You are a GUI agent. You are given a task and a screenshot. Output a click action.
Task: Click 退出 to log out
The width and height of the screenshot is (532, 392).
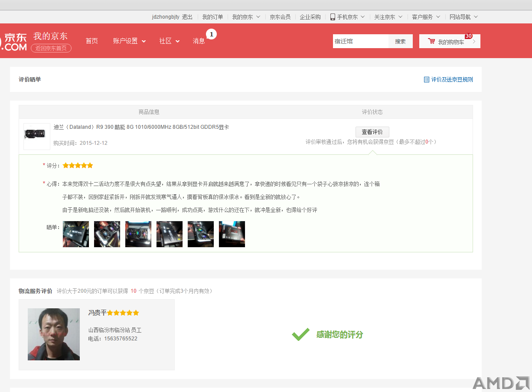pyautogui.click(x=187, y=17)
